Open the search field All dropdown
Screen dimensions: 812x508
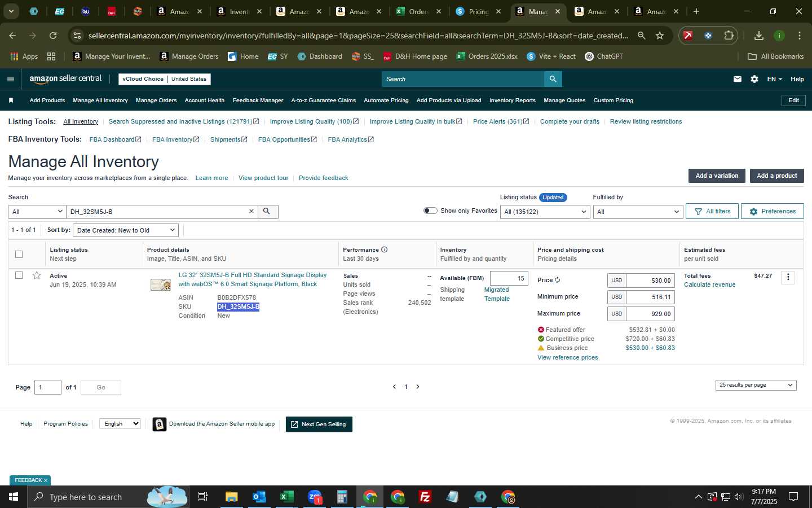[37, 212]
